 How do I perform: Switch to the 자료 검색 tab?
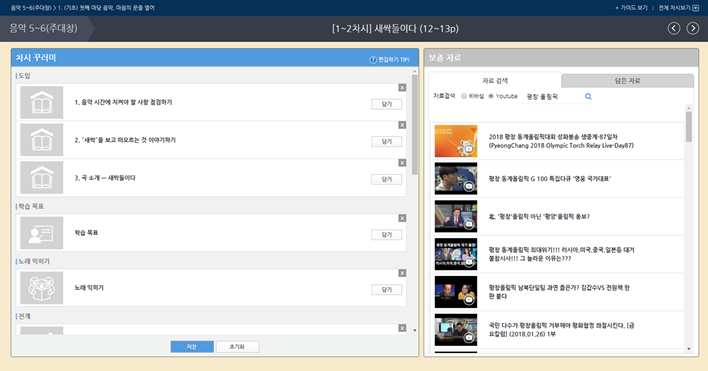495,80
